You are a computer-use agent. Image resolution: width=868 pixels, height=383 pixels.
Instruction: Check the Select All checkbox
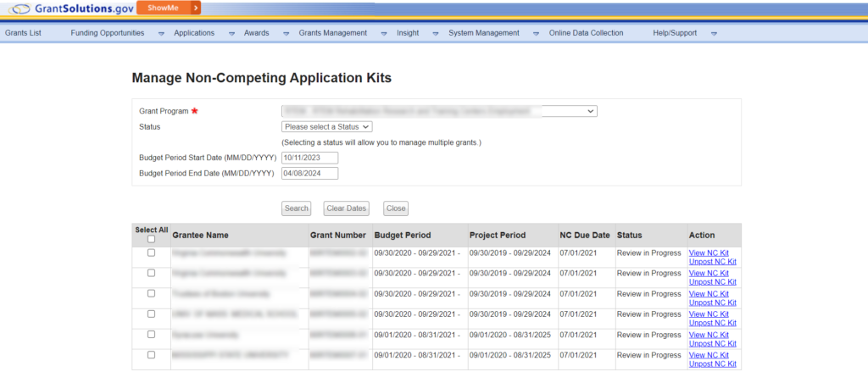click(151, 240)
